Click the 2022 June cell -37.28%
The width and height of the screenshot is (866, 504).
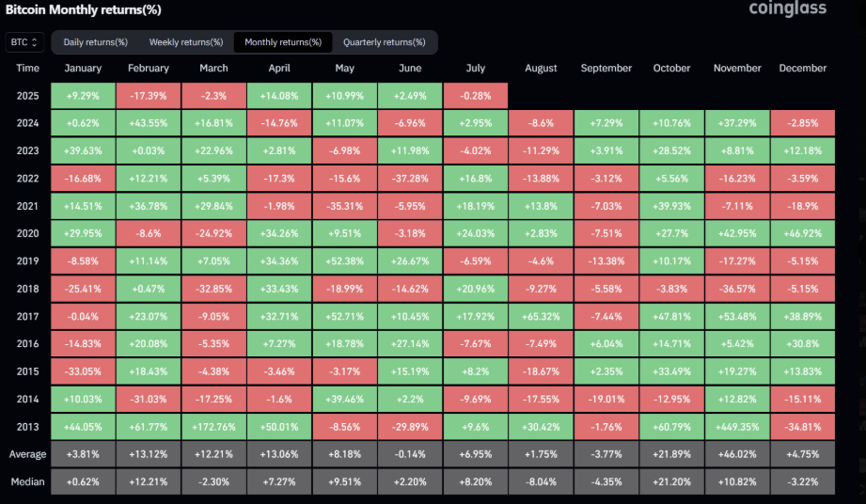pos(410,179)
